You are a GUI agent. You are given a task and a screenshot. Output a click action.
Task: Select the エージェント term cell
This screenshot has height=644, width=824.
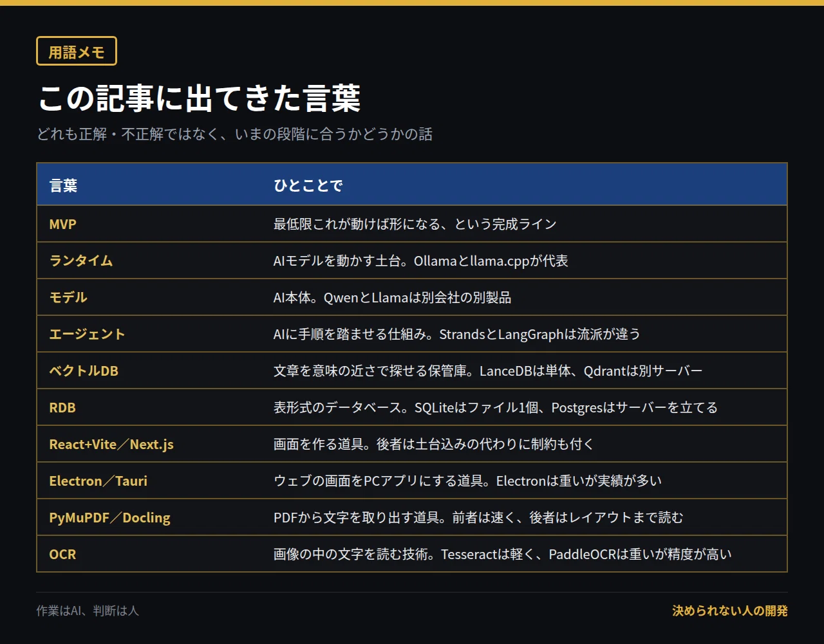point(149,334)
